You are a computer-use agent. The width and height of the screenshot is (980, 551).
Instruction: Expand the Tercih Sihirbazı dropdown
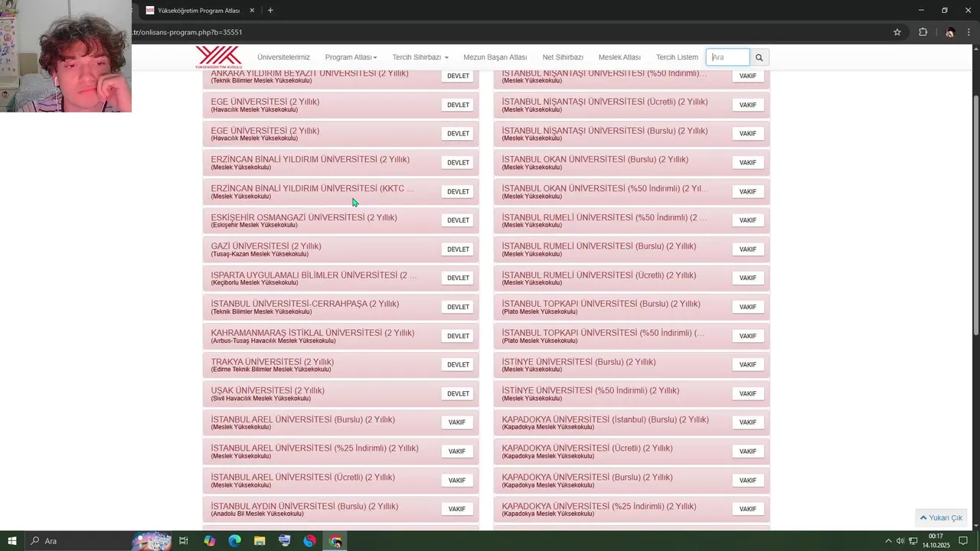click(x=420, y=57)
